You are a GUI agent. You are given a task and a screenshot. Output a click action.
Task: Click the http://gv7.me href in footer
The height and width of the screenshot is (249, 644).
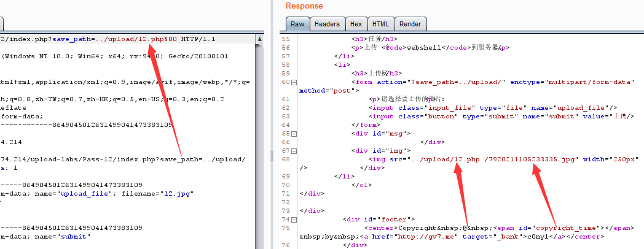click(x=394, y=236)
